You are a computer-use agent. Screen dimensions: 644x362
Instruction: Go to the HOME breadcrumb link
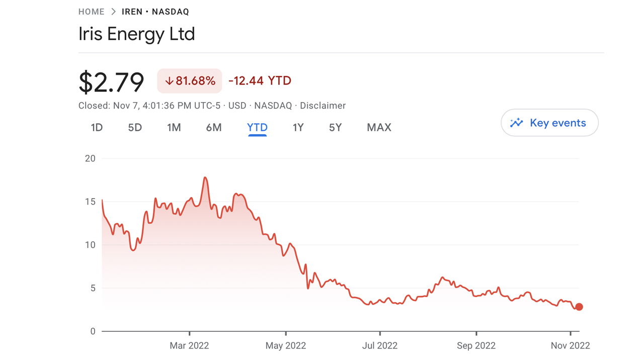(92, 12)
